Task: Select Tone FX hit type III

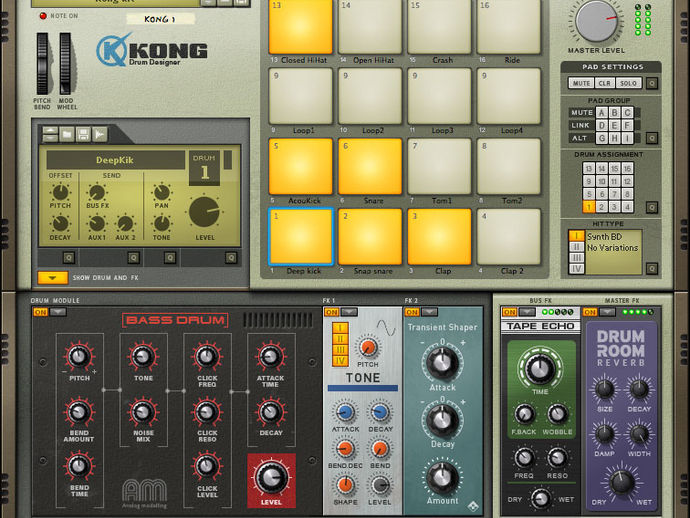Action: point(340,350)
